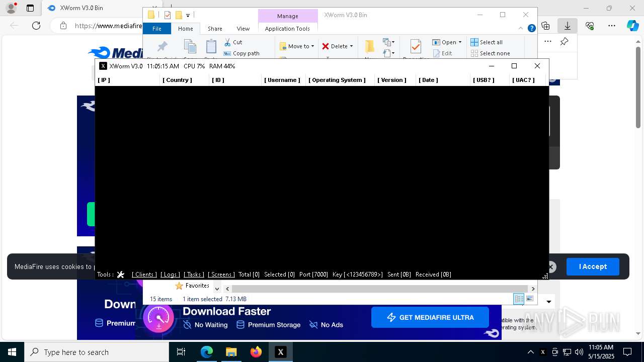Click the Sent [0B] status entry

399,275
